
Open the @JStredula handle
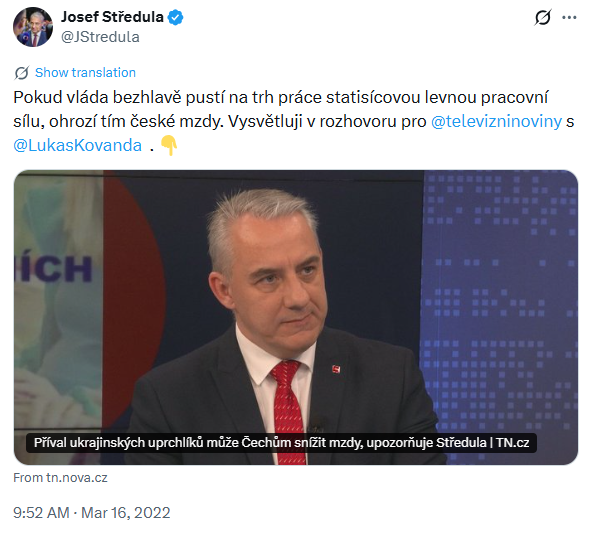point(100,37)
